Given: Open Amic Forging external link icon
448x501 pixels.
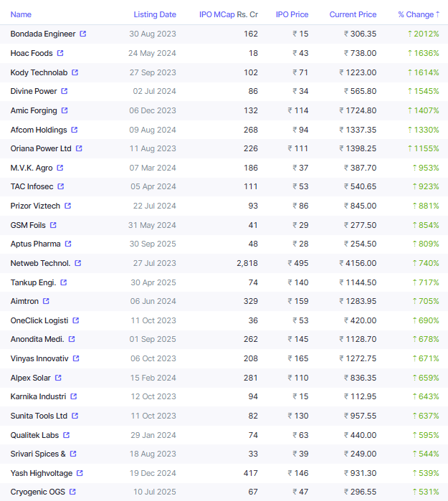Looking at the screenshot, I should coord(65,110).
